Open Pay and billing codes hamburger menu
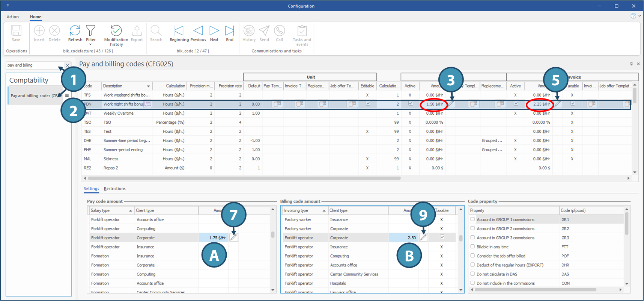Viewport: 644px width, 301px height. point(67,95)
